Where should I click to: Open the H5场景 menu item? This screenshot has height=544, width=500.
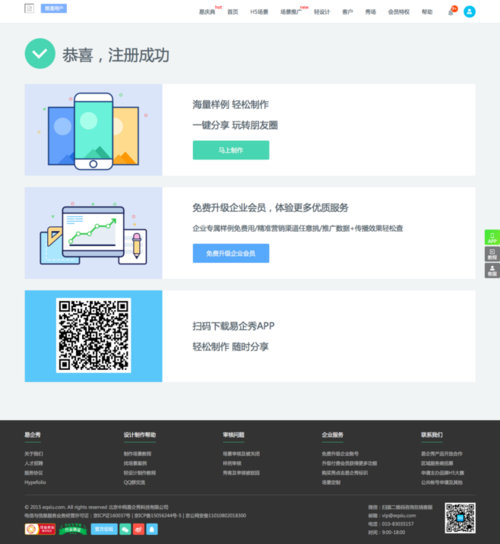tap(259, 12)
